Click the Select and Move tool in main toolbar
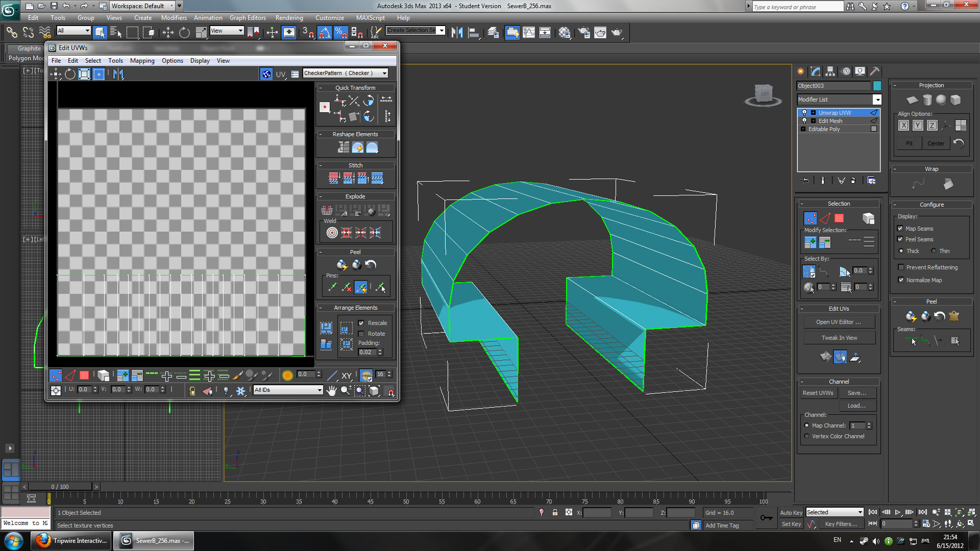Screen dimensions: 980x551 [168, 33]
